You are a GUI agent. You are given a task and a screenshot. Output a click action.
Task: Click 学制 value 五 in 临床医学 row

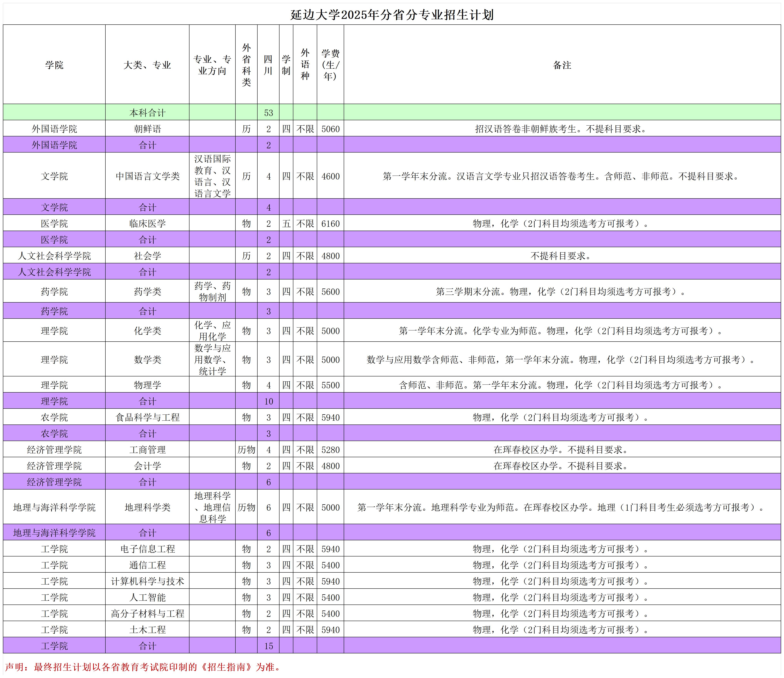(x=286, y=223)
